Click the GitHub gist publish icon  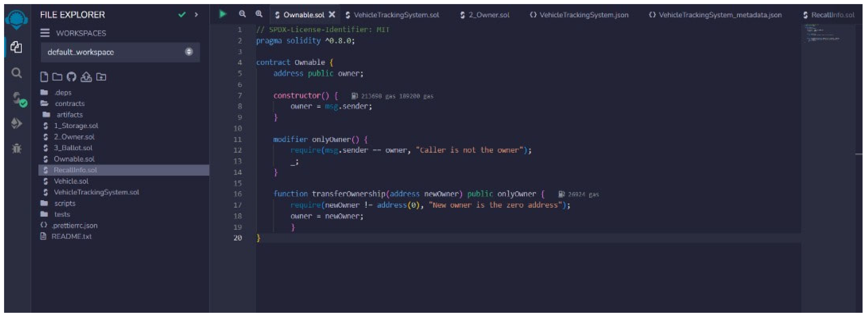[71, 77]
